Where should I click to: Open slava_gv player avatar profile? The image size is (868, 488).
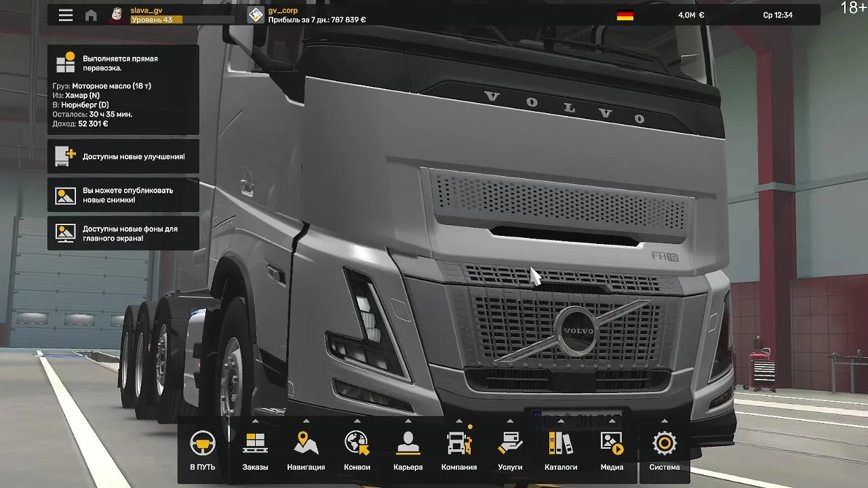click(117, 15)
